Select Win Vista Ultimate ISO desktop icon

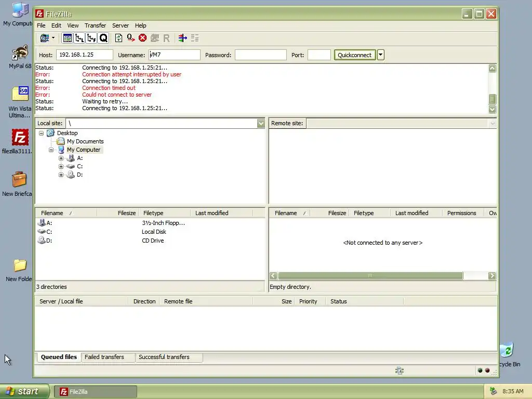(19, 102)
